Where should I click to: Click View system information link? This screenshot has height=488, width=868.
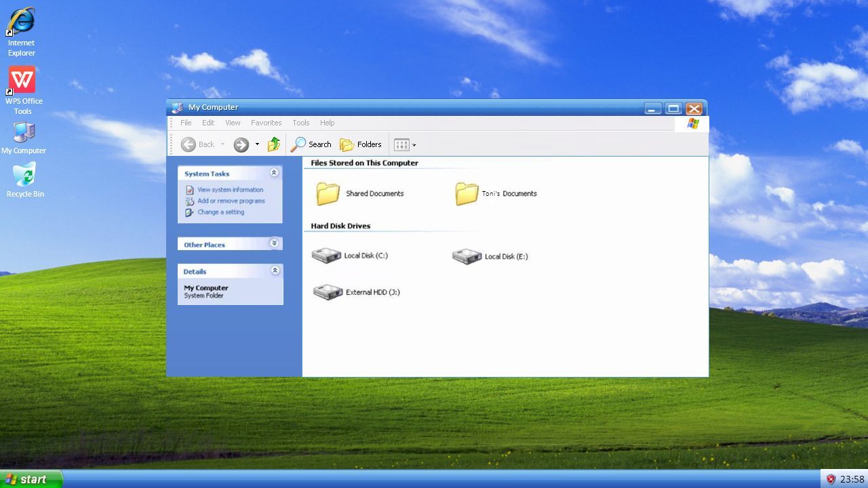pyautogui.click(x=231, y=190)
